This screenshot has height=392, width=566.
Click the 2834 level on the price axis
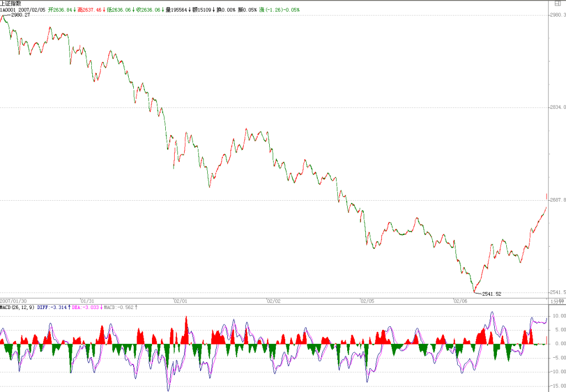[x=558, y=107]
